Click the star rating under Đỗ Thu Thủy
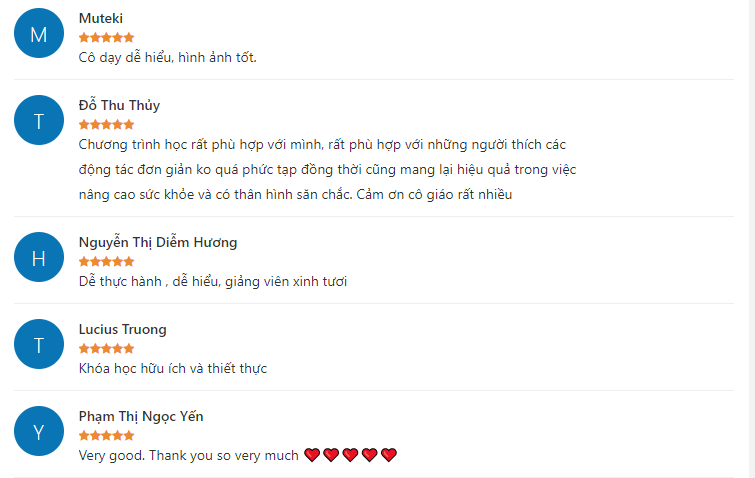The image size is (755, 478). (106, 125)
